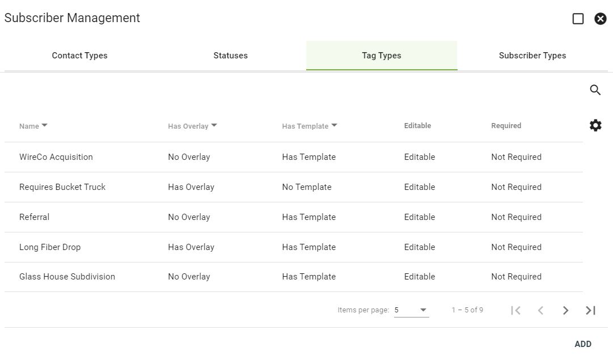Open the search magnifier icon
613x364 pixels.
[x=595, y=90]
